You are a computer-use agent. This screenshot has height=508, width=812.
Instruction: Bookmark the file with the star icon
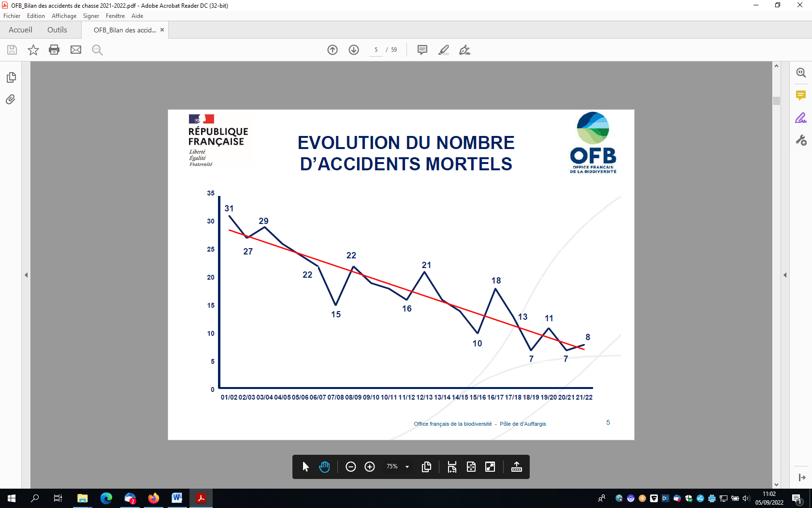(x=33, y=50)
